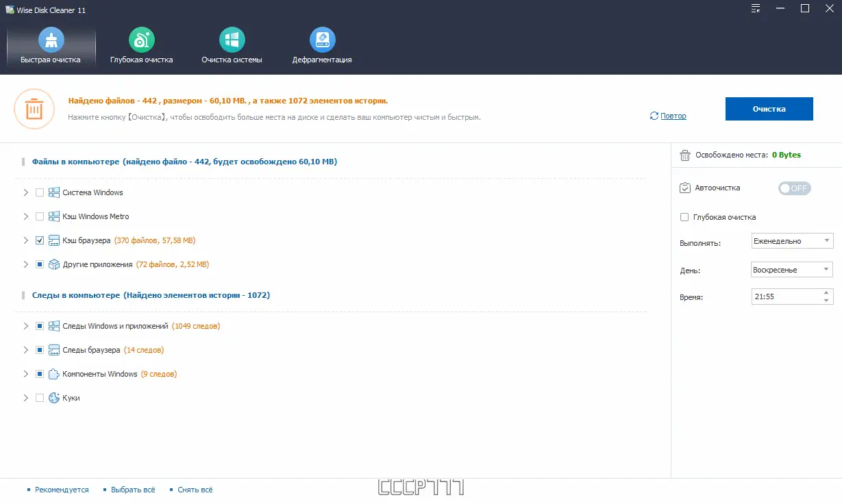Click the Следы браузера row icon
Image resolution: width=842 pixels, height=504 pixels.
pyautogui.click(x=54, y=350)
